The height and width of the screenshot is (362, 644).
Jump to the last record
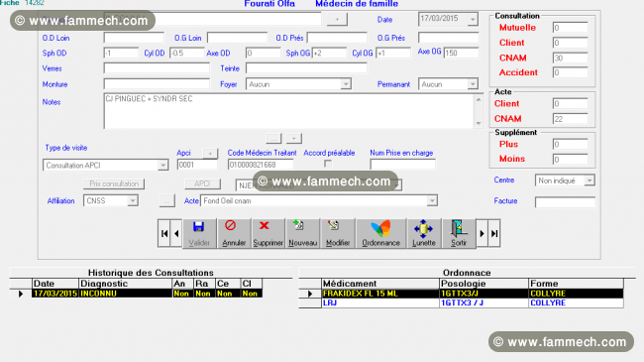pos(494,234)
